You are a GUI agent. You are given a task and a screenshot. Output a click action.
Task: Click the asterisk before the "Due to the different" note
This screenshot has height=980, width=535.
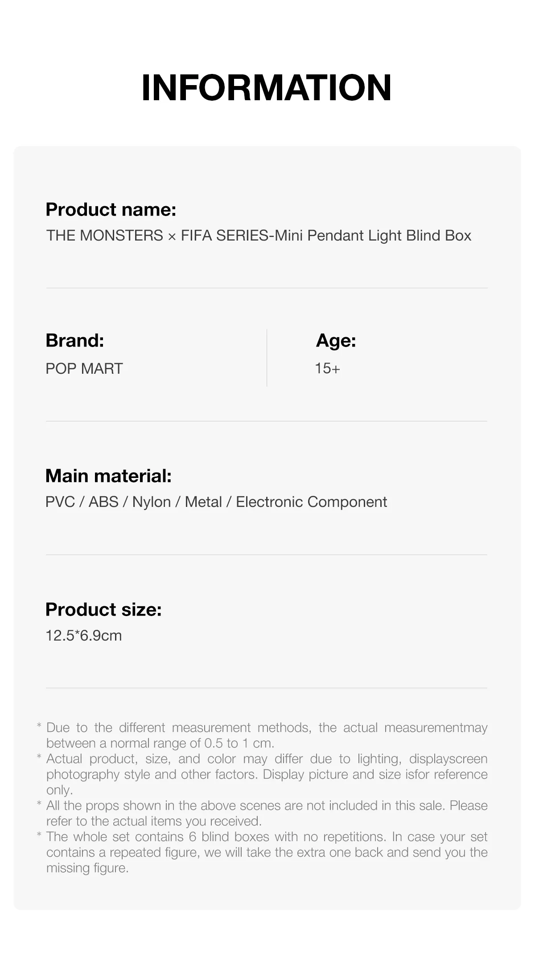click(39, 727)
